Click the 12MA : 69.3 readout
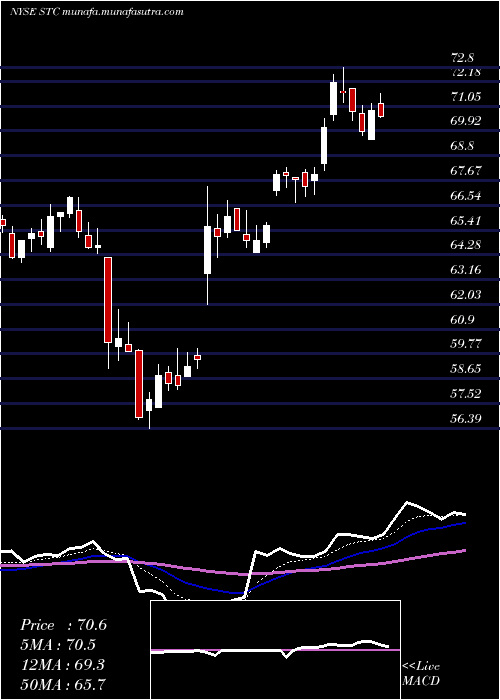Image resolution: width=500 pixels, height=700 pixels. tap(62, 664)
